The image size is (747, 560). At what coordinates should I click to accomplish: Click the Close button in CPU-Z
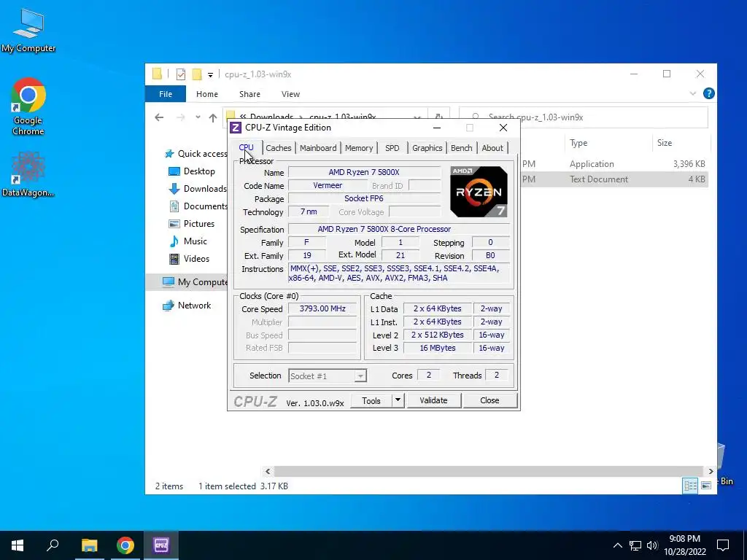coord(489,400)
